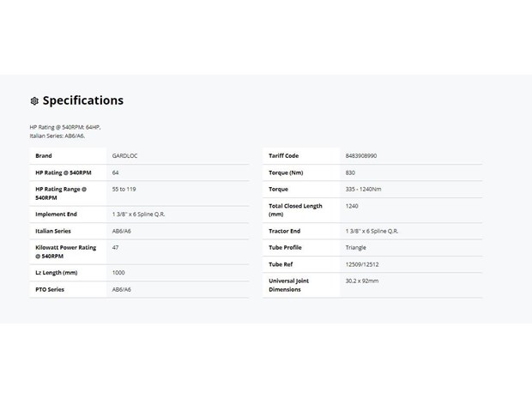The image size is (532, 399).
Task: Click the Implement End spline value
Action: point(138,215)
